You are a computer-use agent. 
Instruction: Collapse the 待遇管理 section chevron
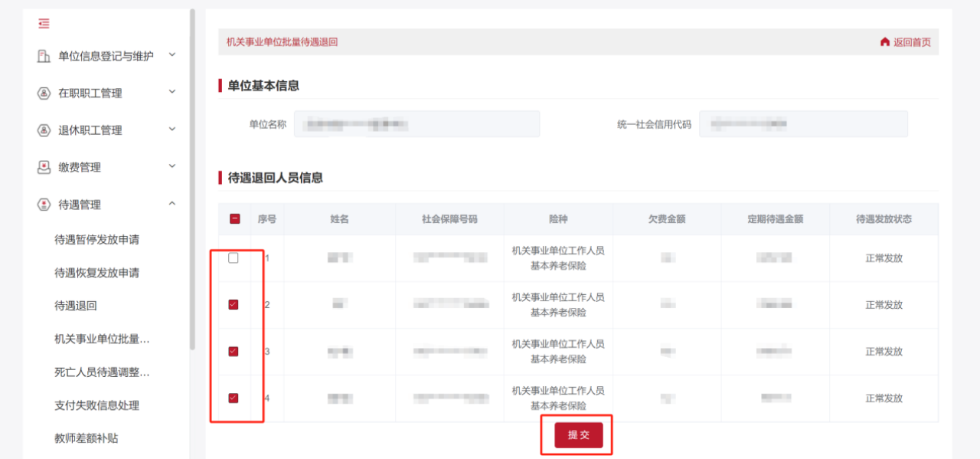pos(172,204)
